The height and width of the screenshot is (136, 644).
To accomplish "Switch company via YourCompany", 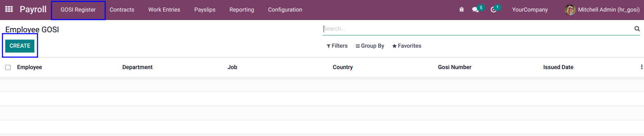I will coord(530,10).
